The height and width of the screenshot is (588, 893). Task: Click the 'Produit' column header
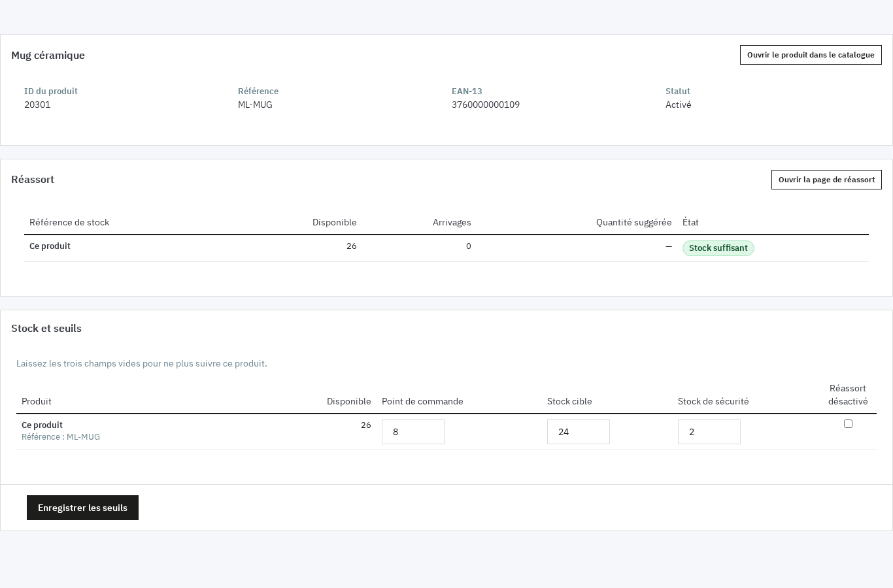[x=37, y=401]
